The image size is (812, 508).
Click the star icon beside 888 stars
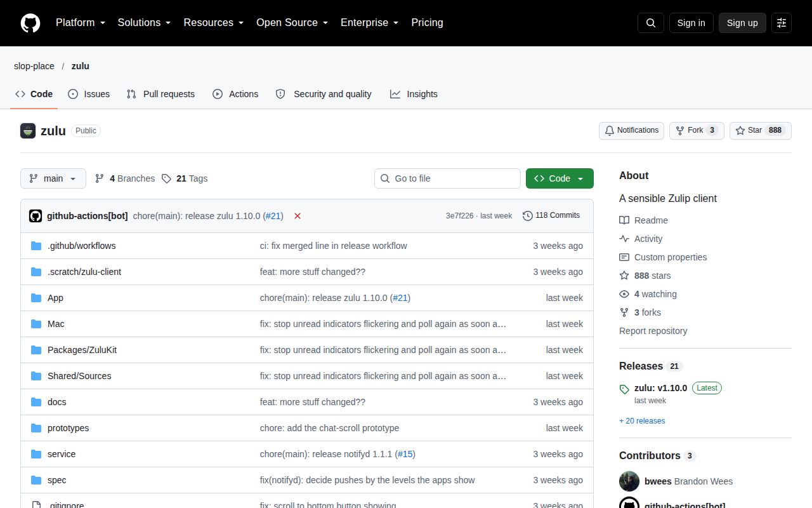[x=624, y=276]
